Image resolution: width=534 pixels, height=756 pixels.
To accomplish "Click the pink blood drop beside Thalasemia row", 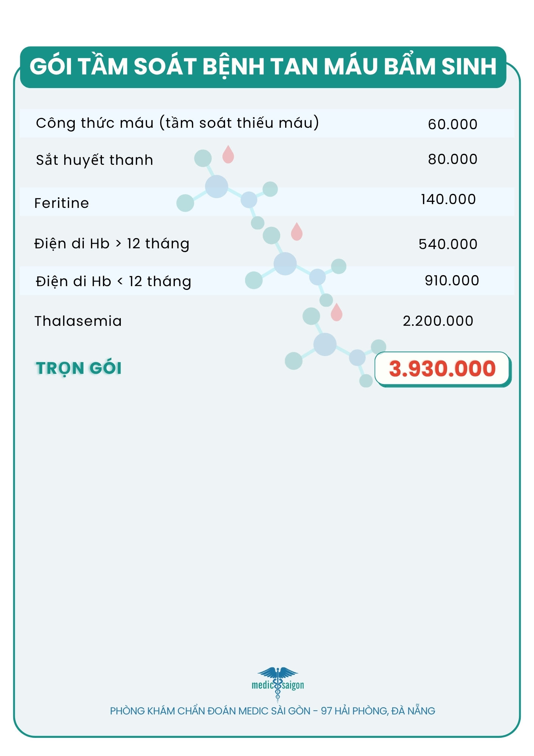I will (x=336, y=312).
